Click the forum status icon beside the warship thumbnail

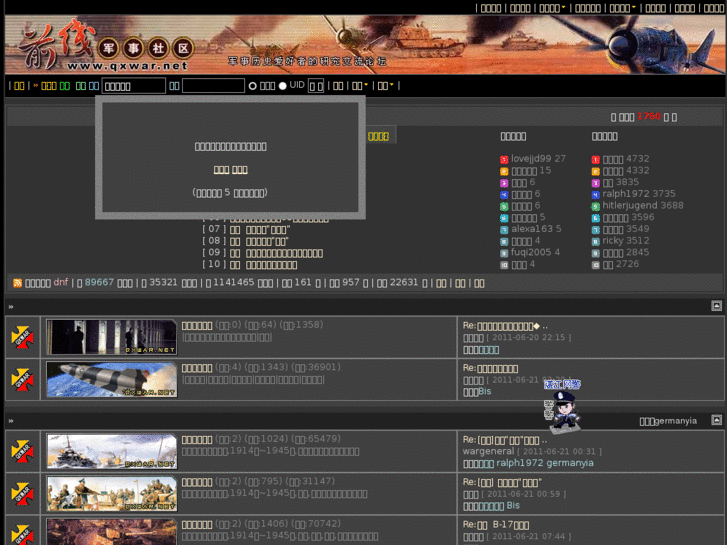pos(22,451)
